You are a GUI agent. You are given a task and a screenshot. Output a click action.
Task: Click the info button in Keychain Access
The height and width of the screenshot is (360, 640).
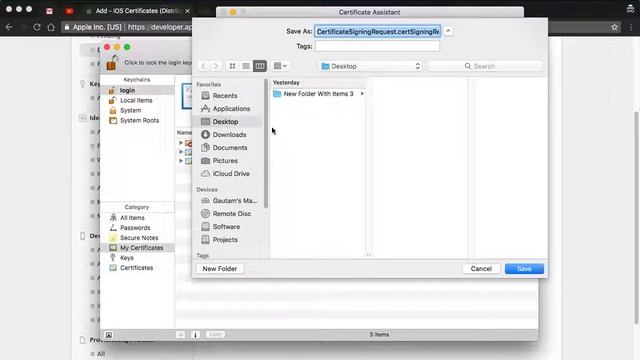coord(195,335)
